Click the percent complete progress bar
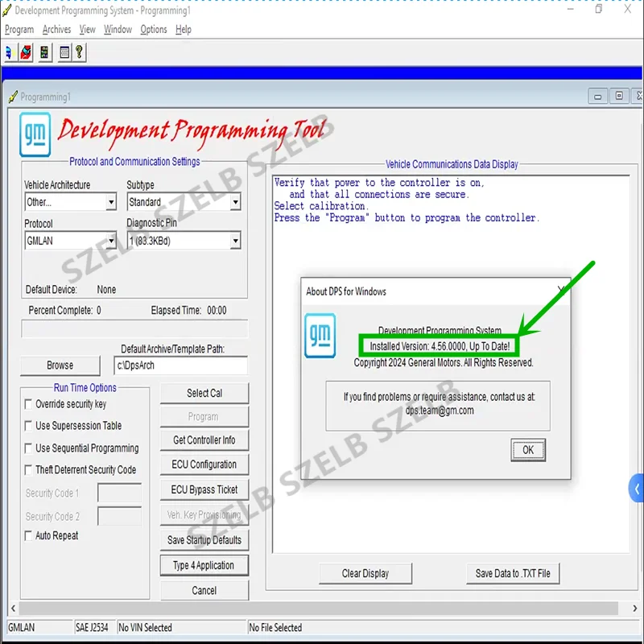The height and width of the screenshot is (644, 644). coord(134,329)
